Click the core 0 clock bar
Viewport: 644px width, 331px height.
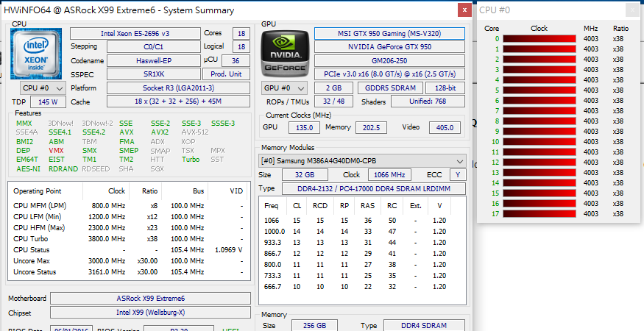pyautogui.click(x=539, y=38)
